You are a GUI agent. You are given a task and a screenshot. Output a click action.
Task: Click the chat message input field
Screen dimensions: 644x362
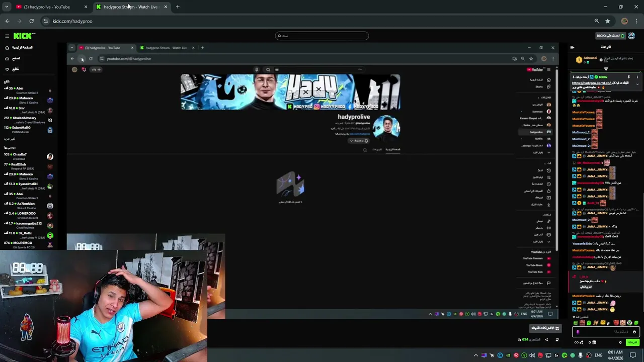click(x=605, y=332)
